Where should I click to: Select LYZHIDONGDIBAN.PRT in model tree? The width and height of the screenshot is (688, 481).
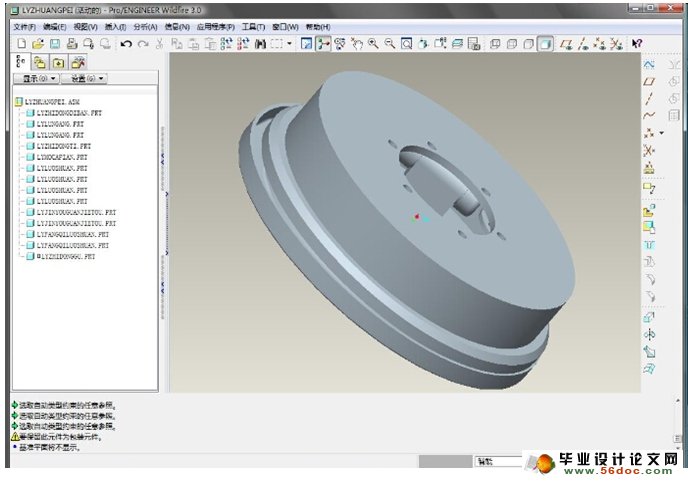64,113
